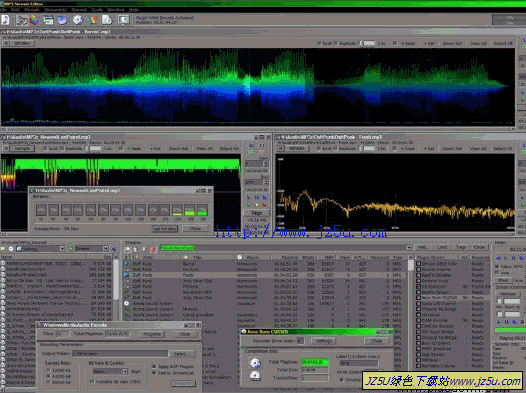Click the lower stepper arrows beside Newest waveform
This screenshot has width=526, height=393.
coord(266,182)
